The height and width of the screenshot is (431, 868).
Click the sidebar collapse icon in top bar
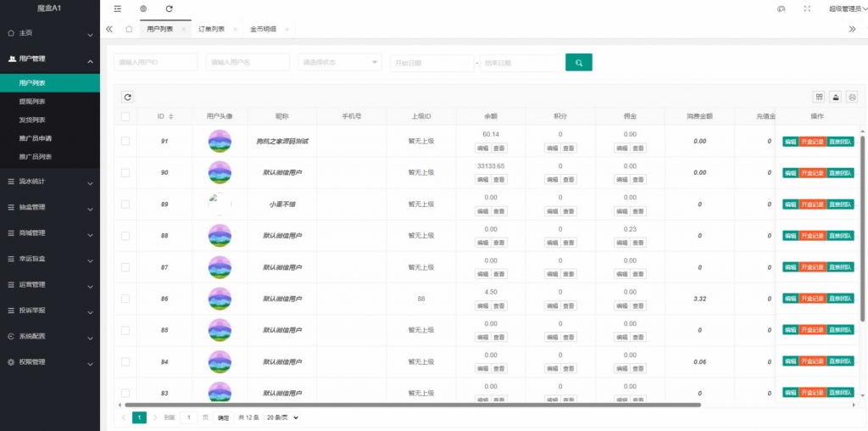point(118,8)
